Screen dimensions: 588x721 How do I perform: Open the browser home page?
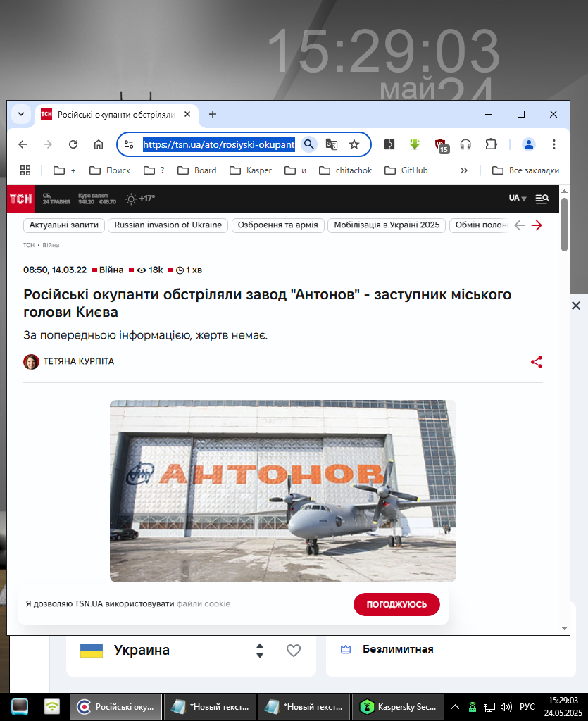pyautogui.click(x=99, y=144)
